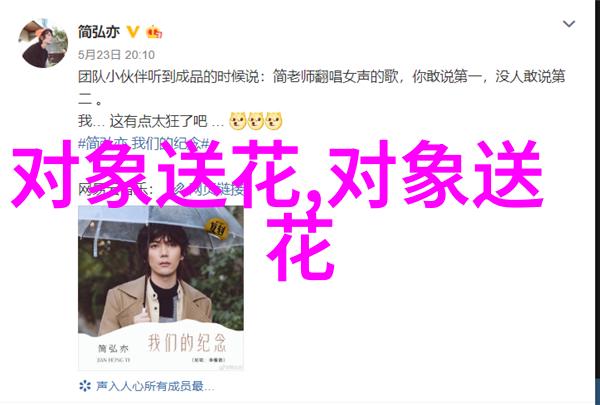Click the blue super-topic flower icon
600x405 pixels.
85,386
